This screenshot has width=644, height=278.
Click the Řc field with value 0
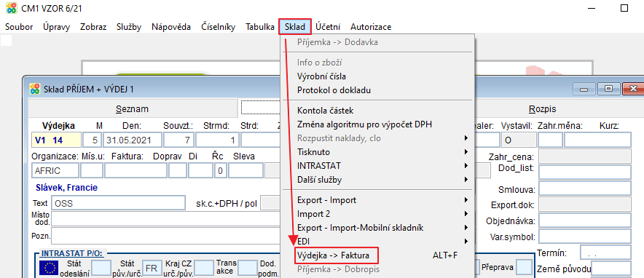click(220, 170)
